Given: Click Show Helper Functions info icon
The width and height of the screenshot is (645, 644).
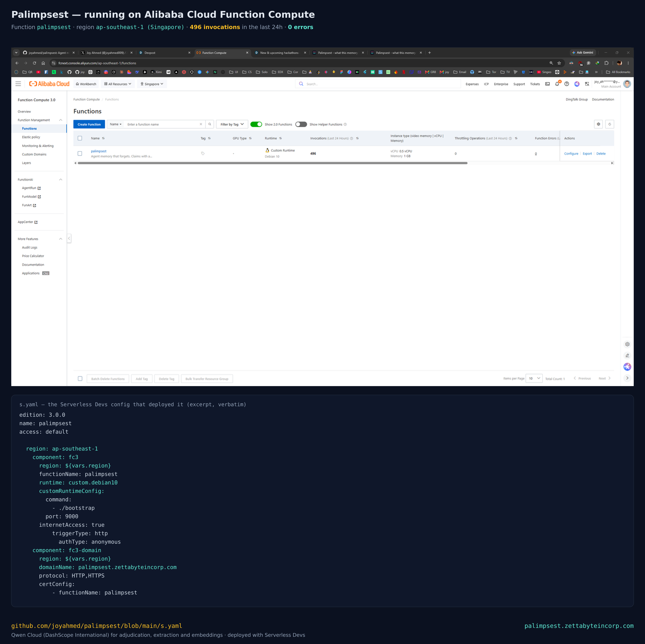Looking at the screenshot, I should [345, 125].
